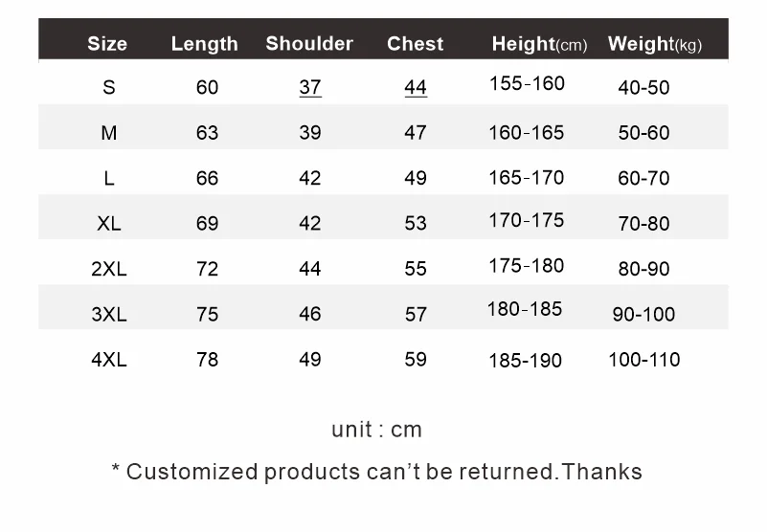Click the 3XL chest value 57
Screen dimensions: 767x532
[x=415, y=314]
